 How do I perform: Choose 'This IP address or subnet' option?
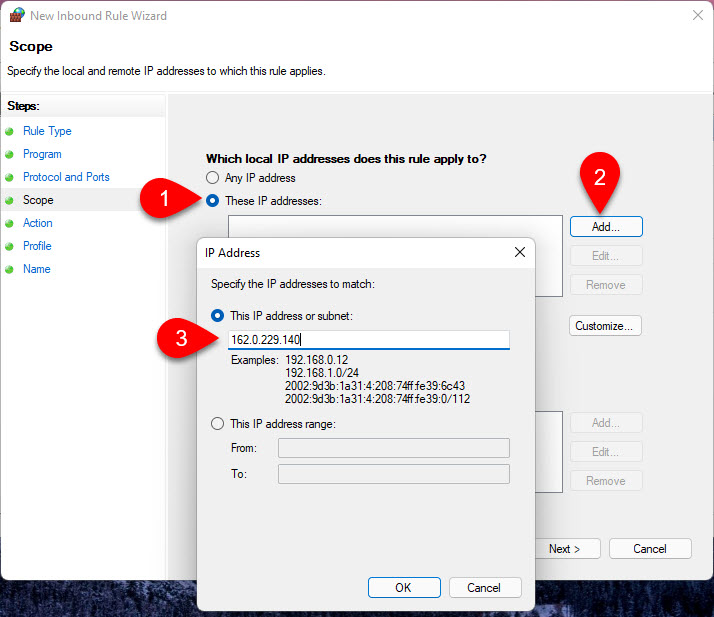click(x=217, y=316)
